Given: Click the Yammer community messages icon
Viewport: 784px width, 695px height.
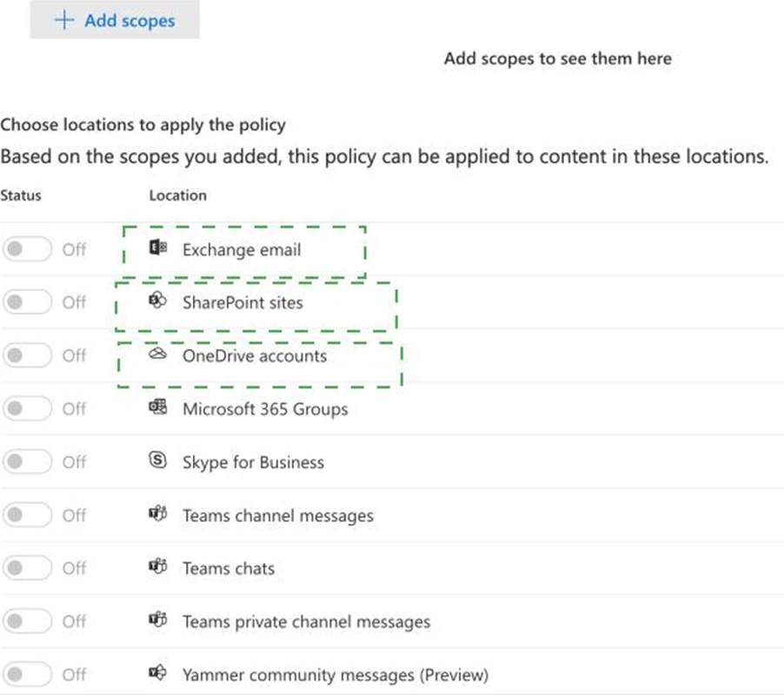Looking at the screenshot, I should 158,673.
